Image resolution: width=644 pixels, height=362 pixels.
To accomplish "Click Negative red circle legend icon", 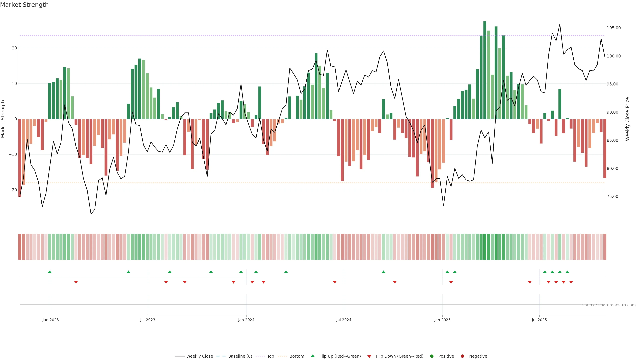I will pyautogui.click(x=462, y=356).
